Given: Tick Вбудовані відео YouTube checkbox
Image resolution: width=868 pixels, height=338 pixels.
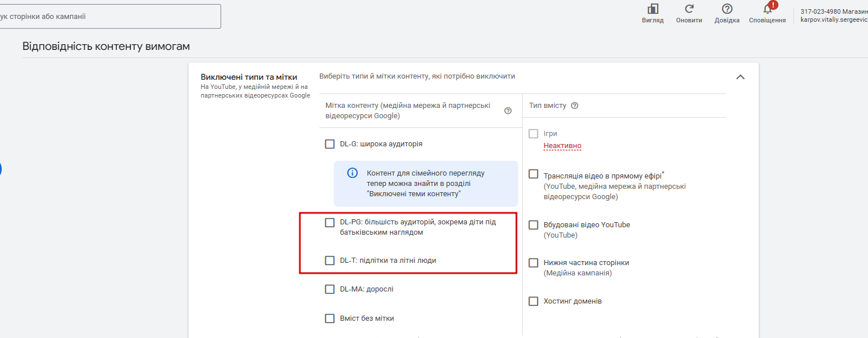Looking at the screenshot, I should coord(534,225).
